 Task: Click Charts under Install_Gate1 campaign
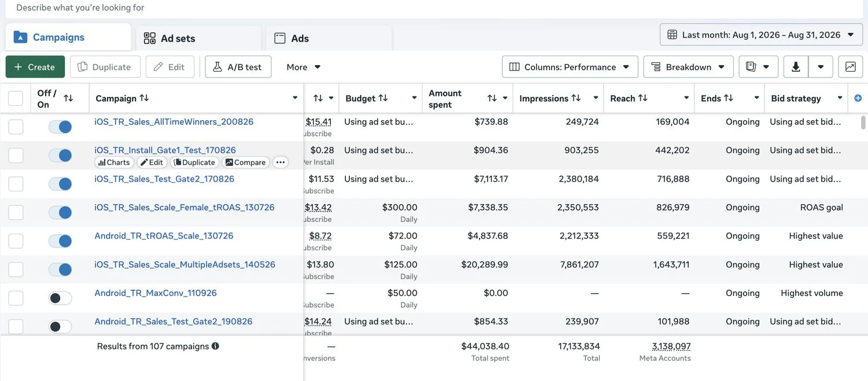tap(114, 162)
